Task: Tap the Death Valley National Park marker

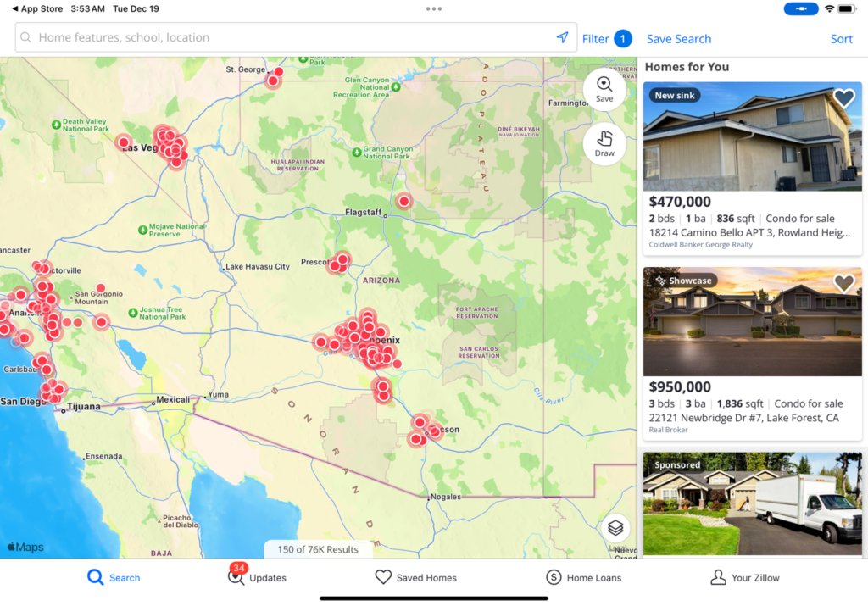Action: (56, 125)
